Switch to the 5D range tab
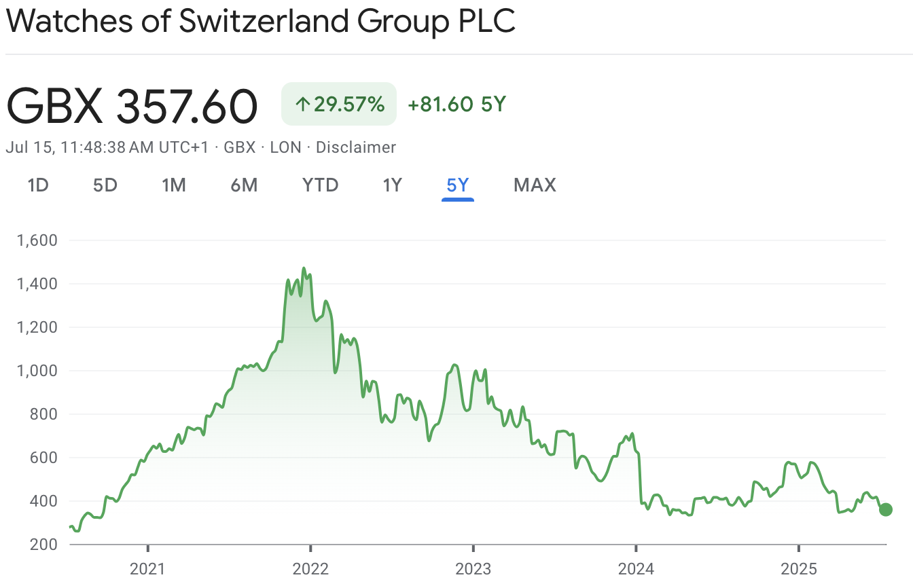Screen dimensions: 913x588 point(105,185)
